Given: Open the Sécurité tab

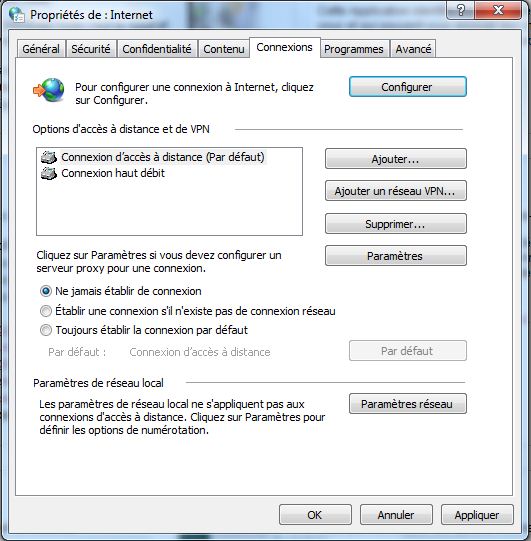Looking at the screenshot, I should [91, 49].
